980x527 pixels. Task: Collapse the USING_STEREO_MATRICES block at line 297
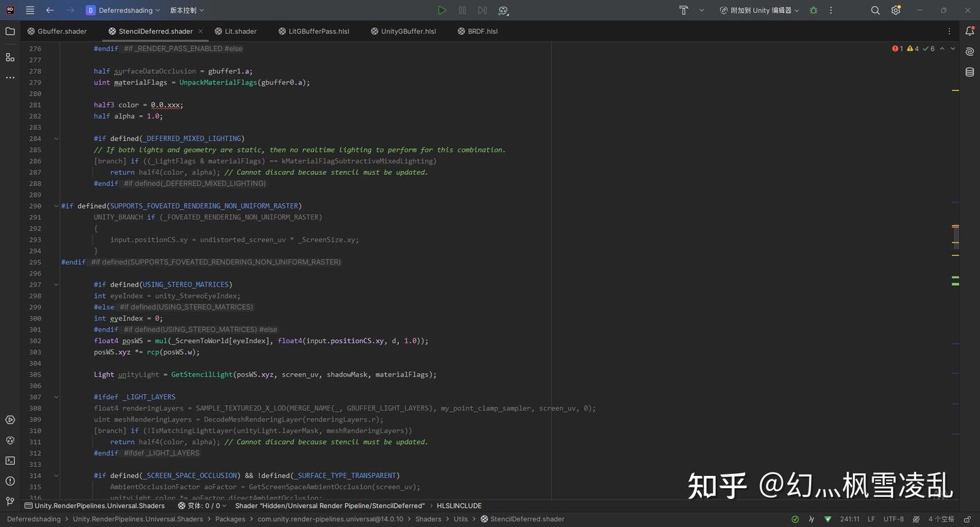pyautogui.click(x=56, y=285)
